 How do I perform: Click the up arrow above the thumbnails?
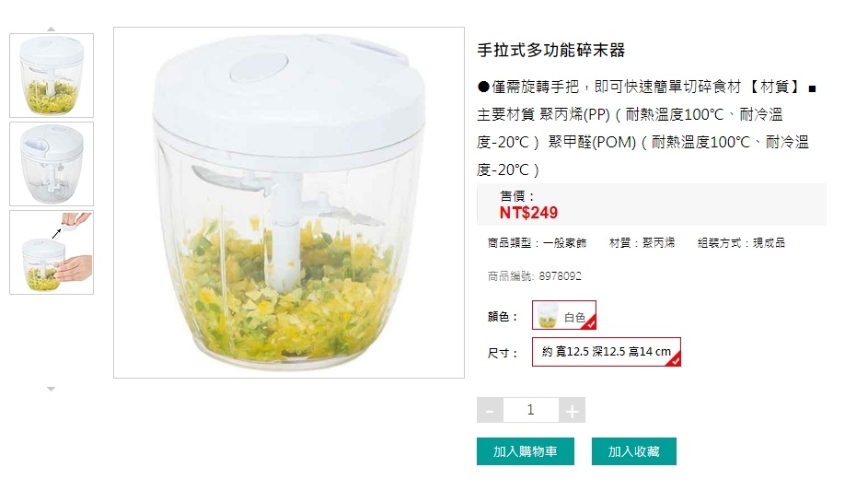tap(51, 29)
